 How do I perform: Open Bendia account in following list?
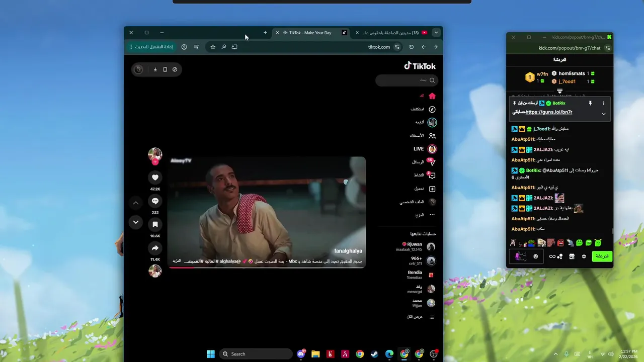click(x=421, y=275)
